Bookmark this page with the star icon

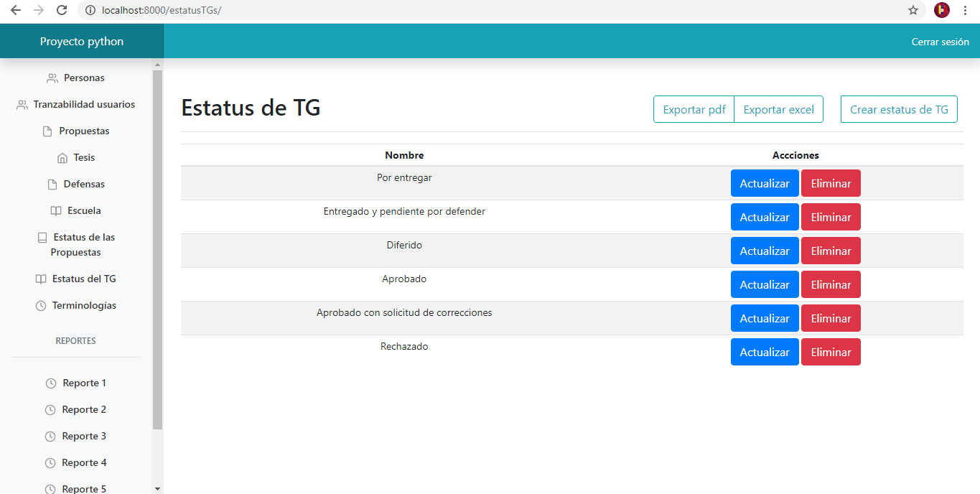913,10
